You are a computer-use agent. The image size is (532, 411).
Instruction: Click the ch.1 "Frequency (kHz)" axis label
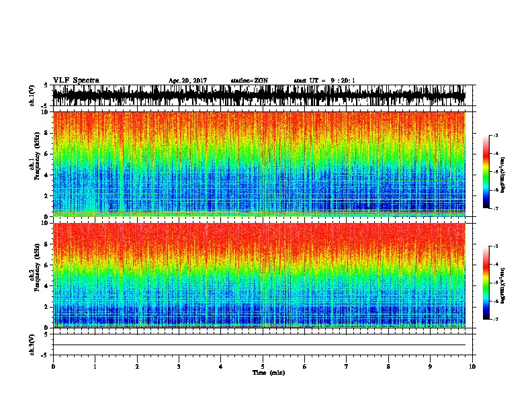point(38,154)
